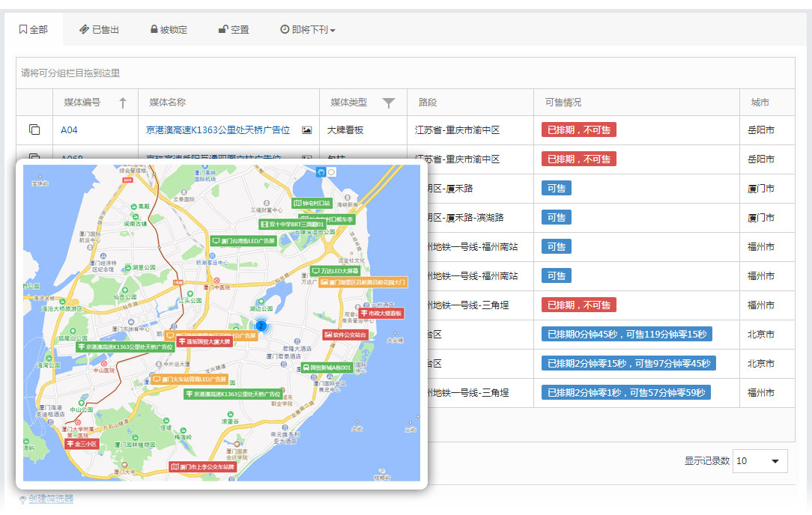Screen dimensions: 812x515
Task: Click the 城市 column header
Action: coord(760,103)
